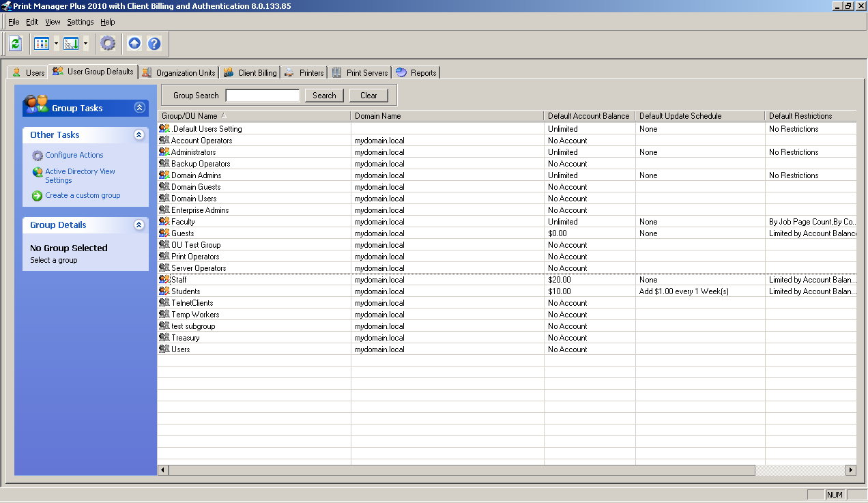The height and width of the screenshot is (503, 868).
Task: Open the dropdown arrow beside the column view icon
Action: 56,44
